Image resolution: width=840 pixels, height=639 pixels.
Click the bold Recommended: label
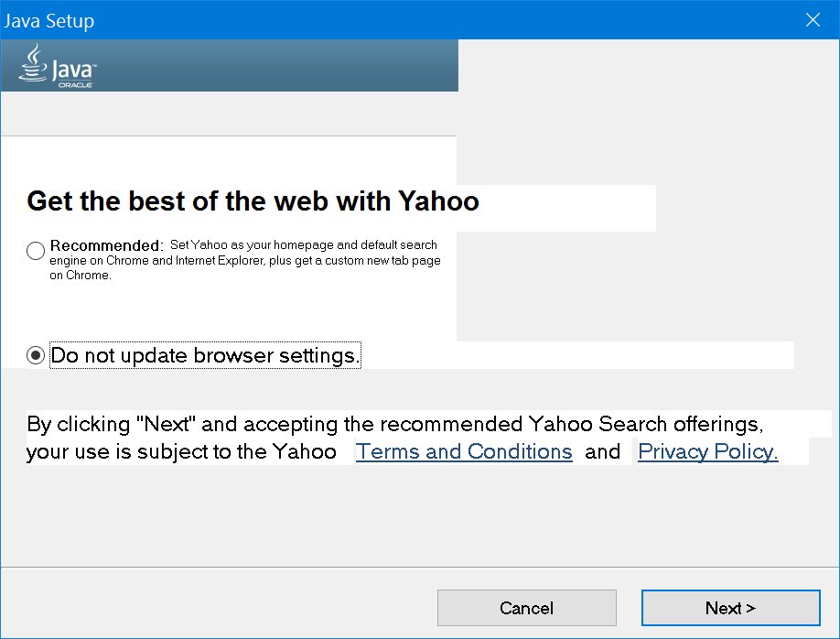click(x=107, y=245)
